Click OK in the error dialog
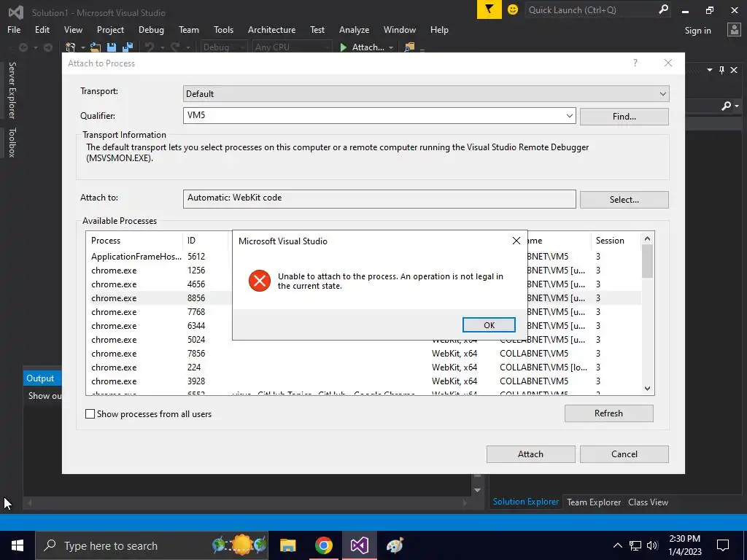 point(489,324)
